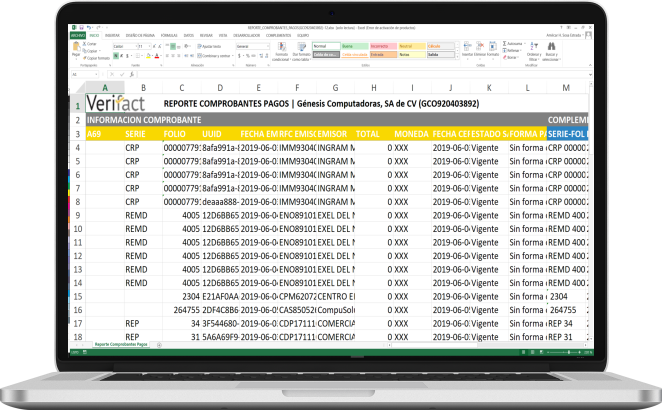Click the insert function fx icon

[132, 74]
